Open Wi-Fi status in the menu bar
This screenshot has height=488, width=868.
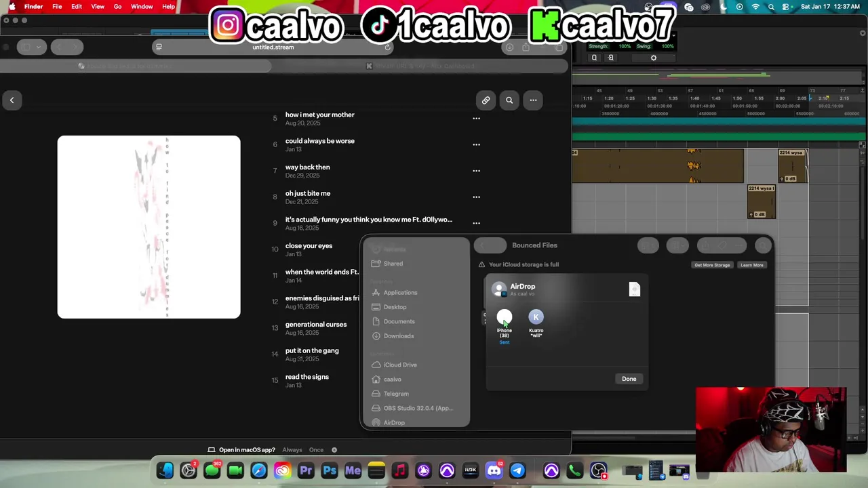click(x=755, y=7)
